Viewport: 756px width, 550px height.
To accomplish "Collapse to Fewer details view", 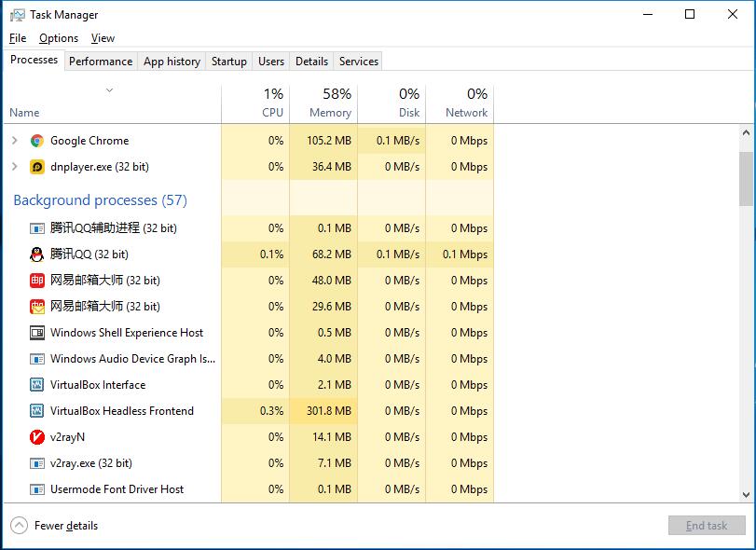I will tap(56, 526).
